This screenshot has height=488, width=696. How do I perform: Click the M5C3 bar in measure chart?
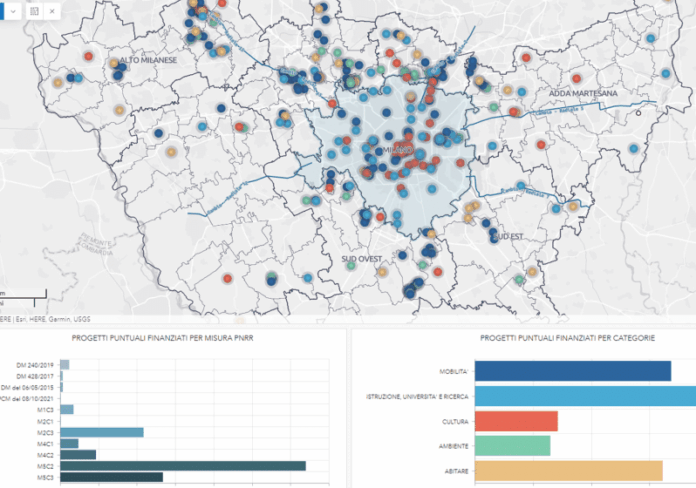point(111,478)
